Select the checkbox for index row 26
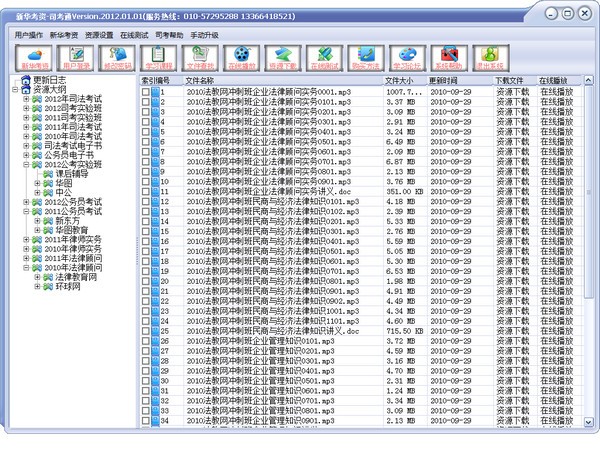This screenshot has height=461, width=600. (146, 340)
